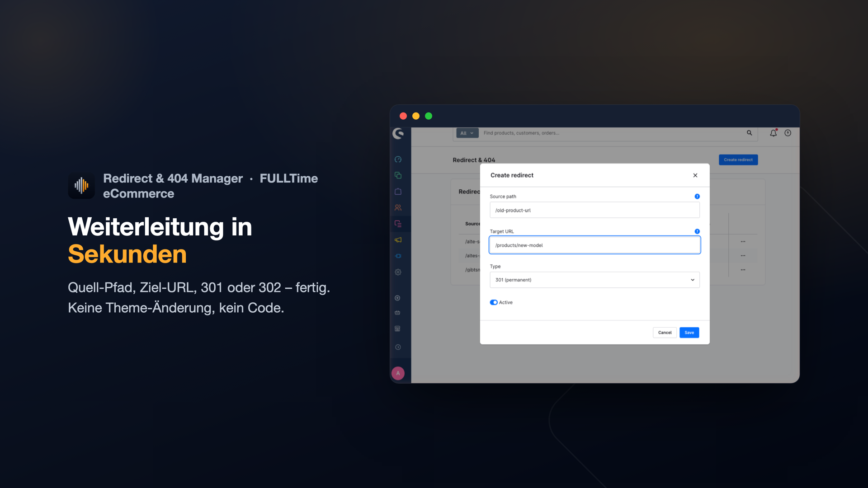This screenshot has width=868, height=488.
Task: Open the Orders bag icon in the sidebar
Action: tap(398, 192)
